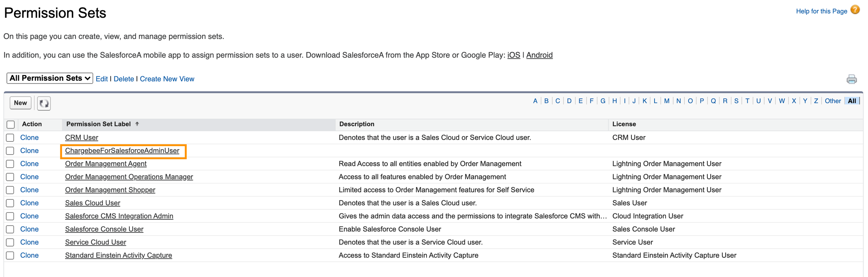868x277 pixels.
Task: Open the Help for this Page link
Action: [821, 11]
